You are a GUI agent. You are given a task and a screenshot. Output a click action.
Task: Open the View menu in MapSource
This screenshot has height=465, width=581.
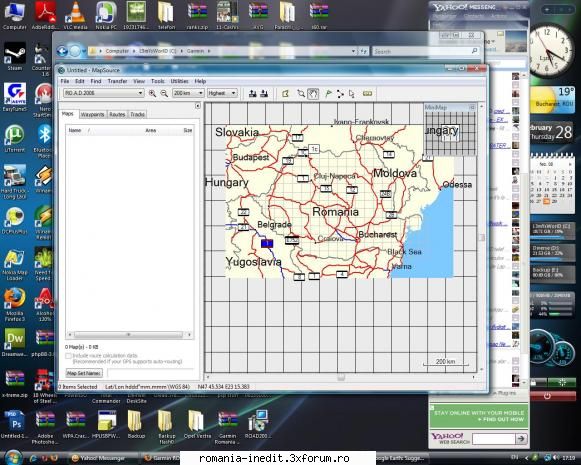139,81
